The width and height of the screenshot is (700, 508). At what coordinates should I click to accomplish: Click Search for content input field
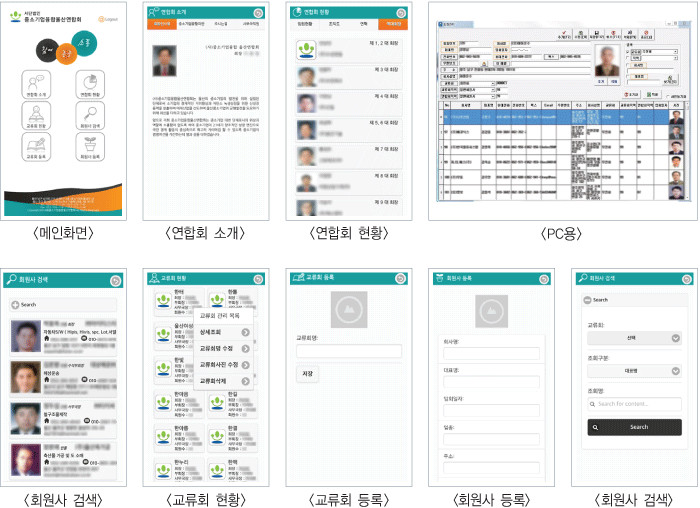(x=634, y=404)
